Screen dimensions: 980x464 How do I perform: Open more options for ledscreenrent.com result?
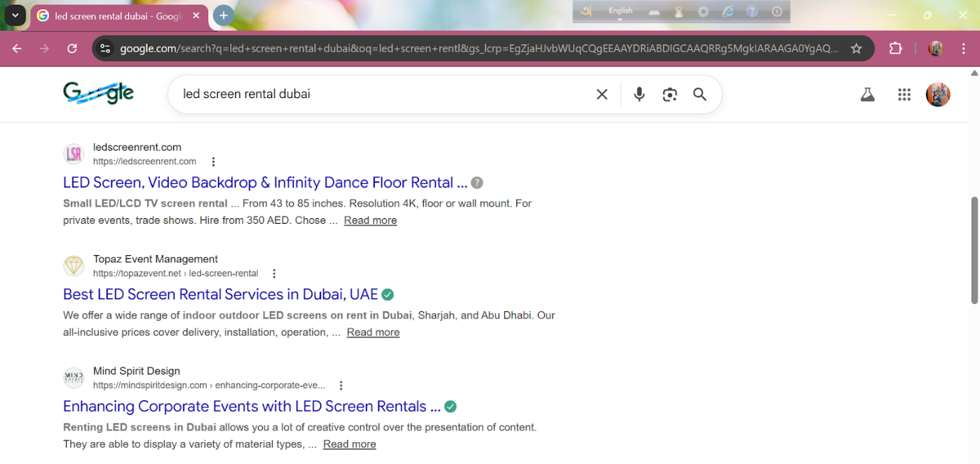tap(213, 162)
